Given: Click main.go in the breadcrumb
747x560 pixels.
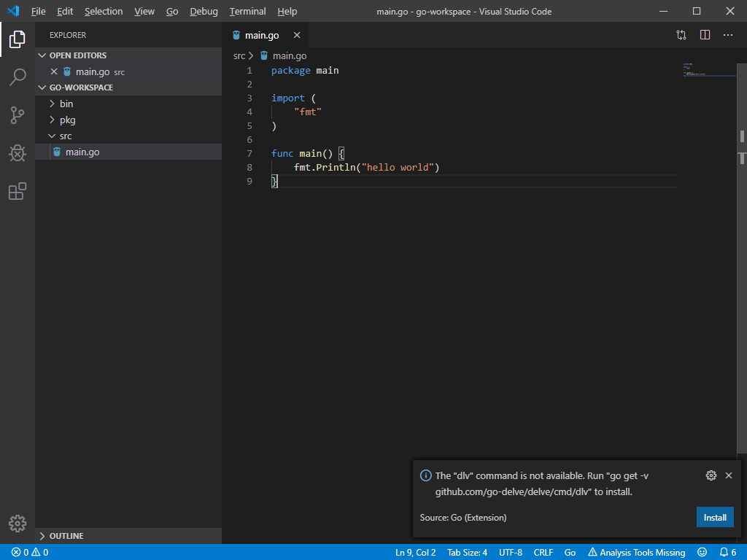Looking at the screenshot, I should pyautogui.click(x=289, y=55).
